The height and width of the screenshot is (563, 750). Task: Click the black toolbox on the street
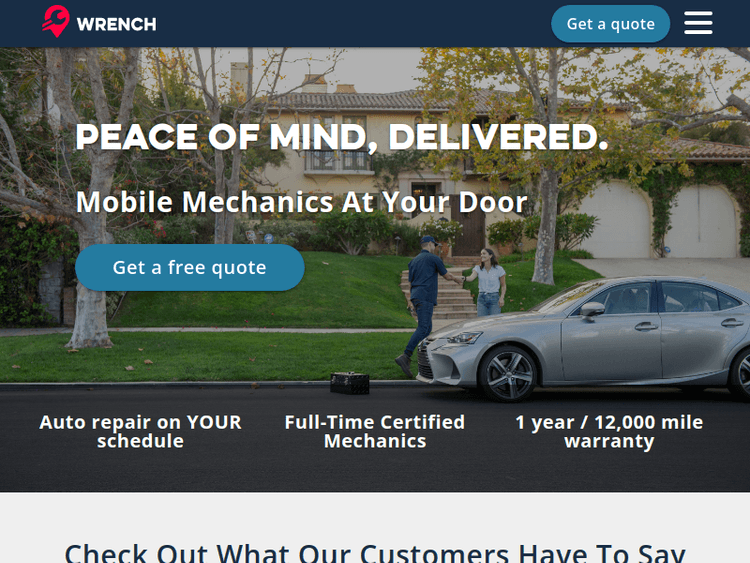(x=350, y=383)
